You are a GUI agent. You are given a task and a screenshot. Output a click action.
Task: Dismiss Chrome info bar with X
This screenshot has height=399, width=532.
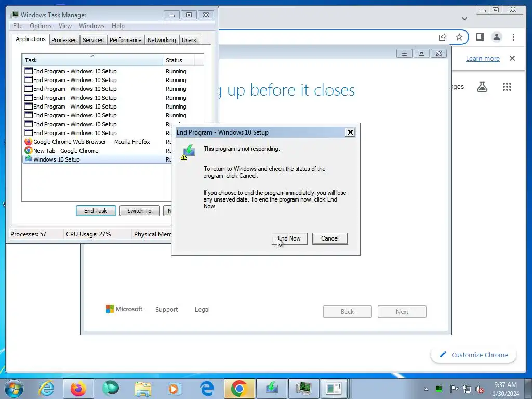(512, 58)
